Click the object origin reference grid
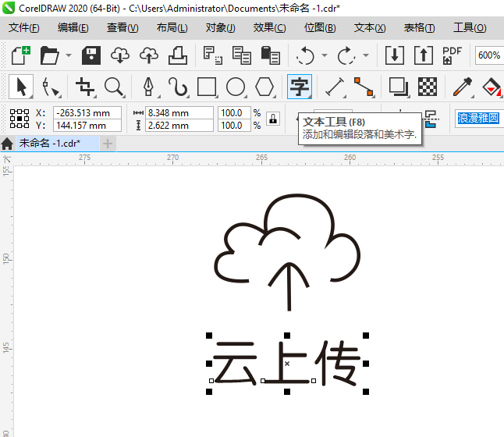Viewport: 504px width, 437px height. (x=20, y=119)
